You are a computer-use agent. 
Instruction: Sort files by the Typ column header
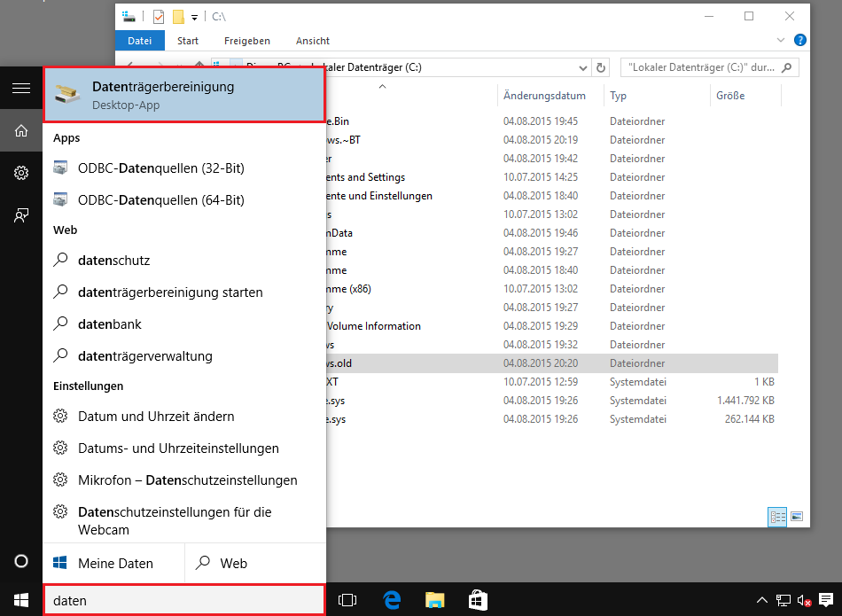(618, 96)
